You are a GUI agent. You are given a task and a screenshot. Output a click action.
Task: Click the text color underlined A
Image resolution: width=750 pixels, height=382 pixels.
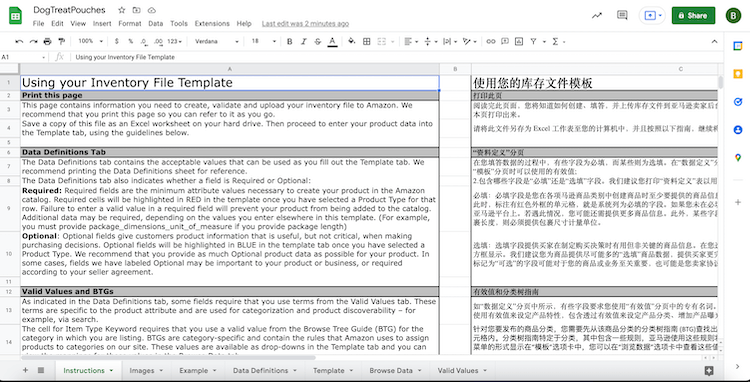[332, 42]
